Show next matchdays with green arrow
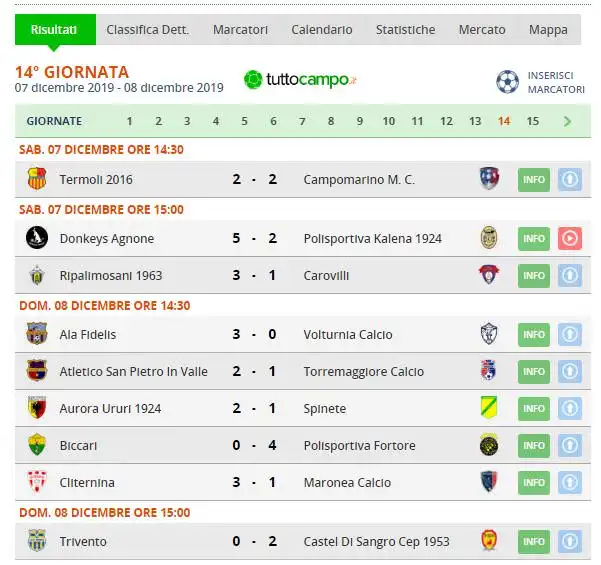This screenshot has height=565, width=601. [x=568, y=122]
